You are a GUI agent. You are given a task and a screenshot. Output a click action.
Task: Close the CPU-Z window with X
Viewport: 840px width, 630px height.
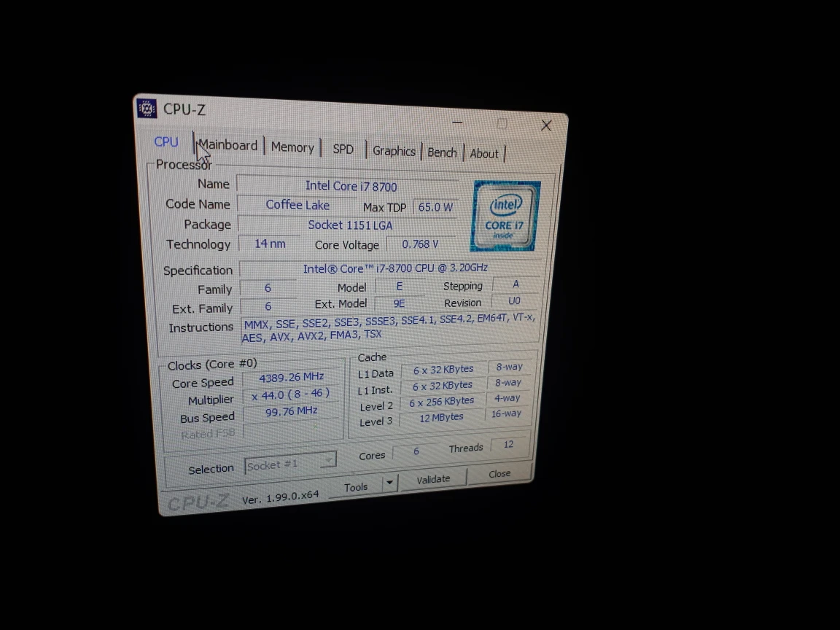[x=546, y=125]
